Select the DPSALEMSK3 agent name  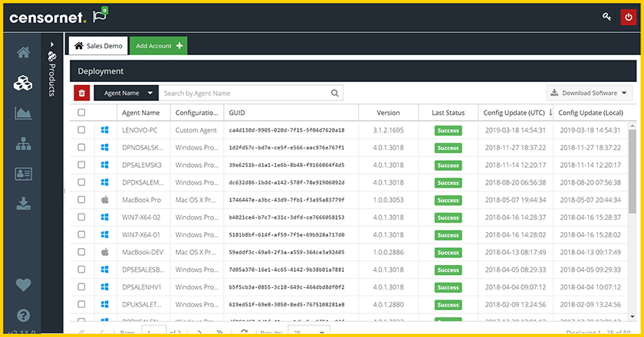pyautogui.click(x=142, y=165)
